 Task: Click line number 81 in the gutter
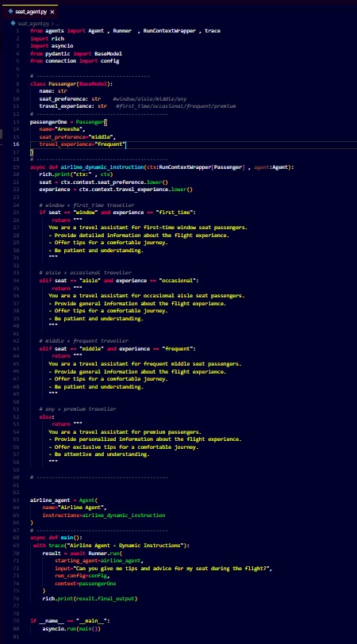tap(16, 637)
